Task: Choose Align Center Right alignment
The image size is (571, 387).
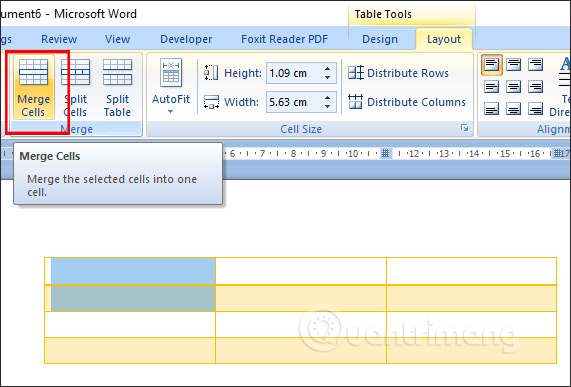Action: (x=536, y=87)
